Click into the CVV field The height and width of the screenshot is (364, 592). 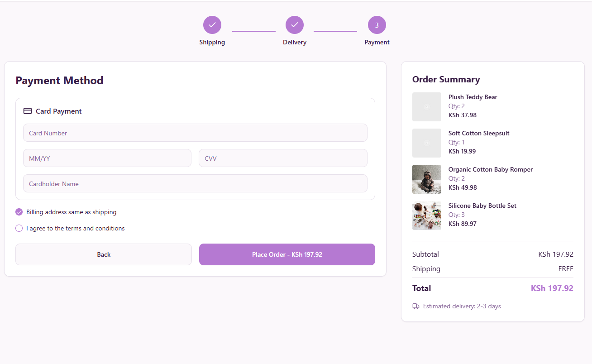(283, 158)
